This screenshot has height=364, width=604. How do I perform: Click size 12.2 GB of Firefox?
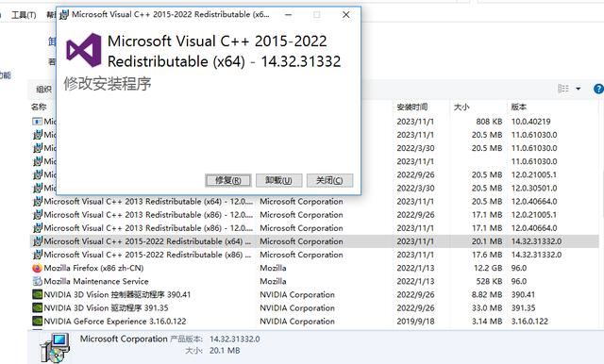tap(488, 268)
